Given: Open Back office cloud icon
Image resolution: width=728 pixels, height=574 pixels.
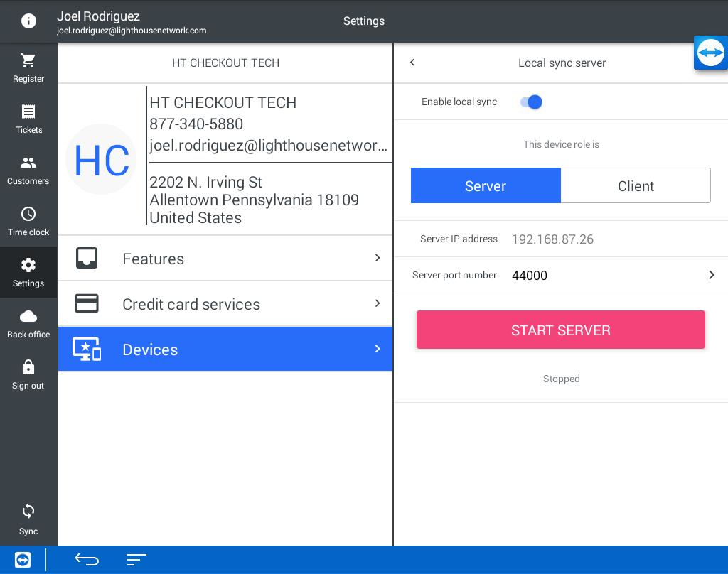Looking at the screenshot, I should pyautogui.click(x=28, y=317).
